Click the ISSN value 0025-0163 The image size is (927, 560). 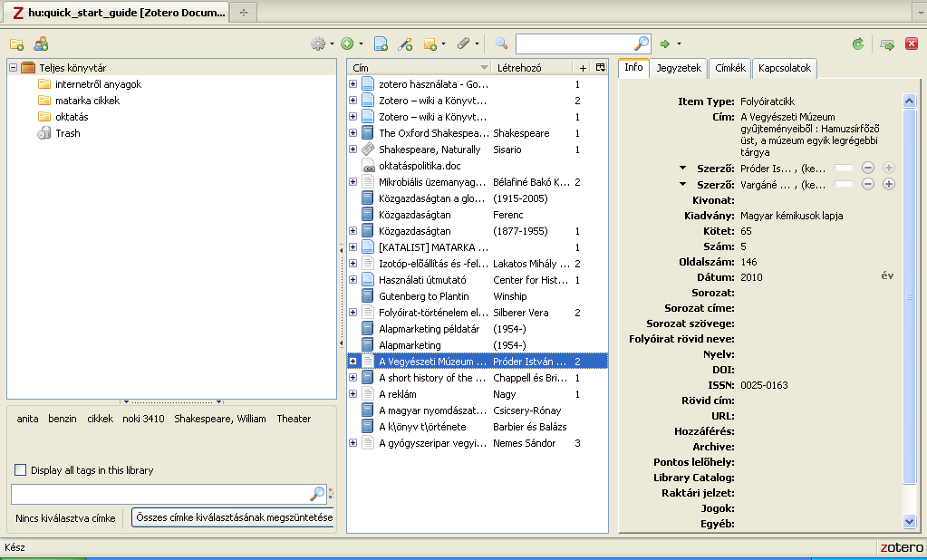click(x=764, y=385)
